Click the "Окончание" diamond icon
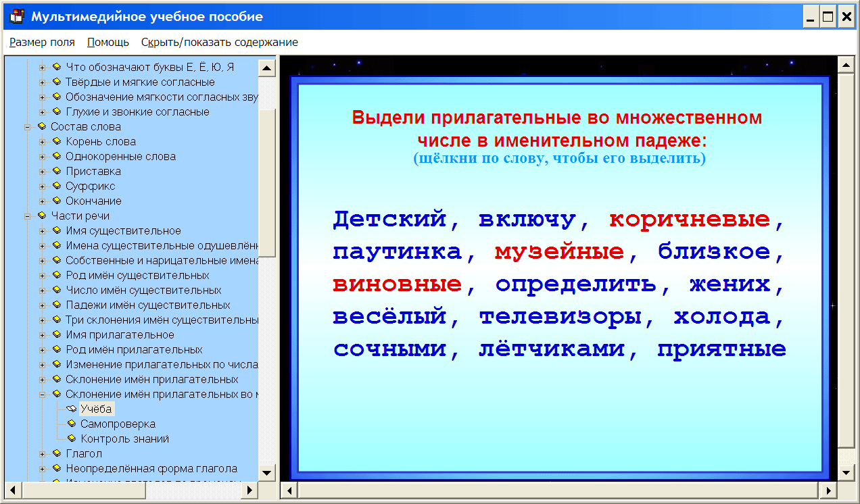The width and height of the screenshot is (860, 504). [x=57, y=201]
